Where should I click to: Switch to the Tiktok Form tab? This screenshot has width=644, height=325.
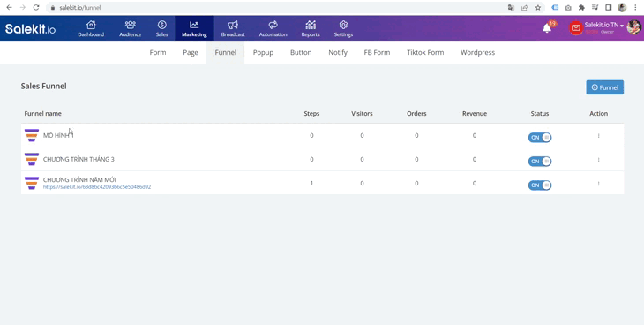click(x=425, y=52)
